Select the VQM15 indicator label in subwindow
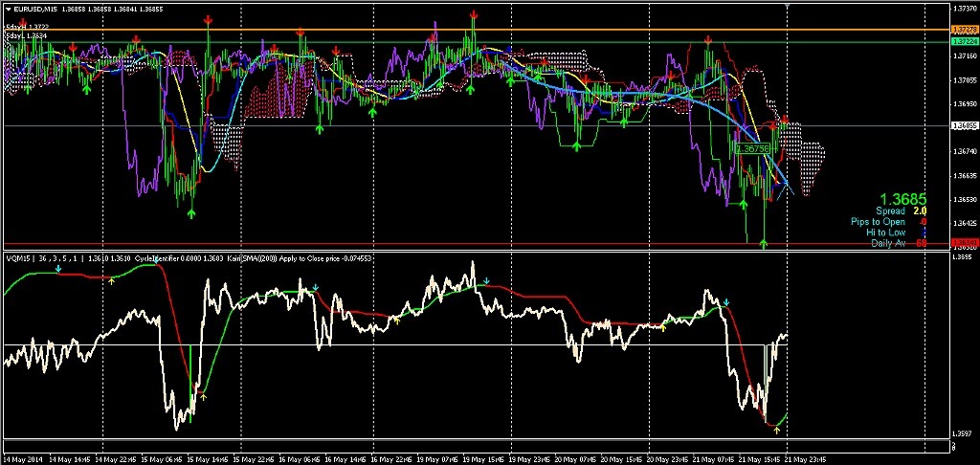 pyautogui.click(x=19, y=258)
